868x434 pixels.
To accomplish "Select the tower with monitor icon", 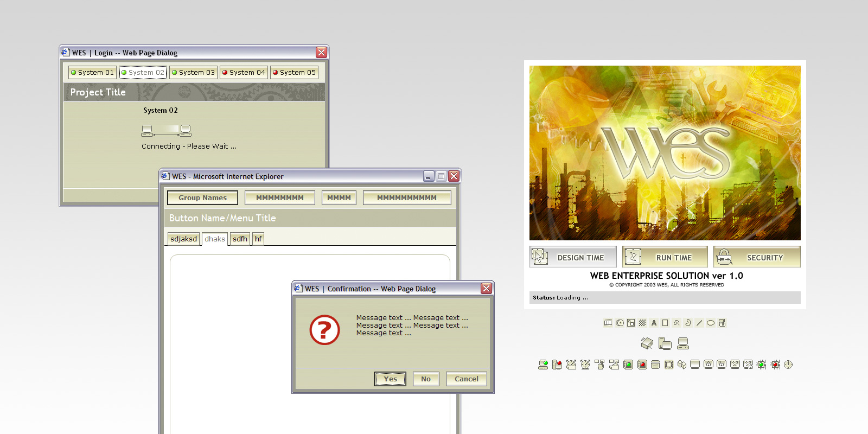I will (665, 343).
